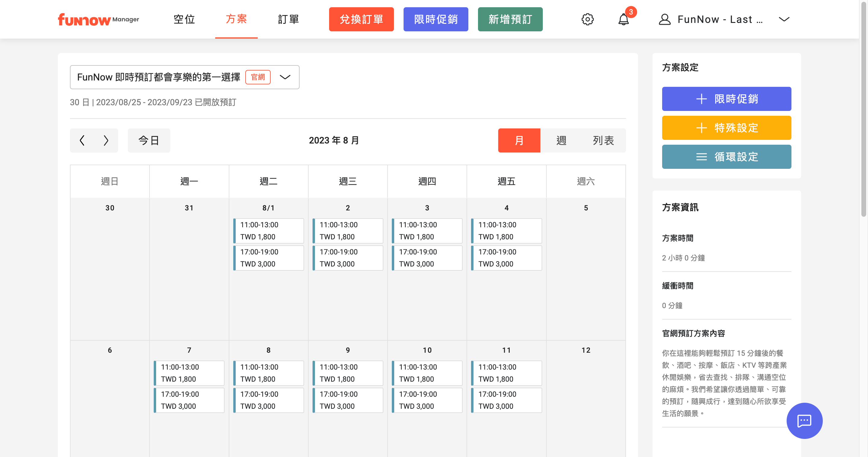Open the settings gear icon
The width and height of the screenshot is (868, 457).
(x=587, y=19)
